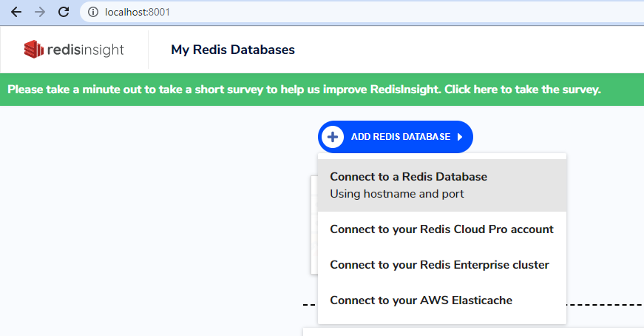Screen dimensions: 644x336
Task: Open the My Redis Databases heading
Action: coord(233,50)
